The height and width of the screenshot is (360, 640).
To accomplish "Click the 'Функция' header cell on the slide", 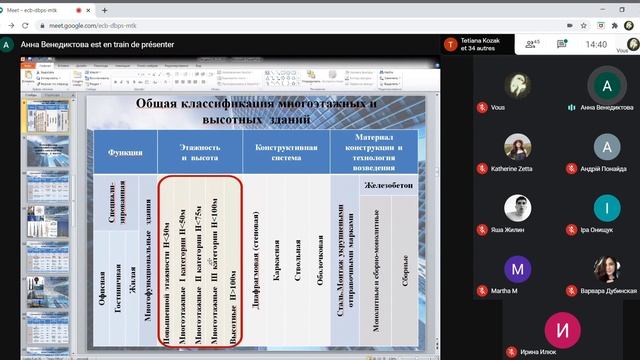I will tap(125, 152).
